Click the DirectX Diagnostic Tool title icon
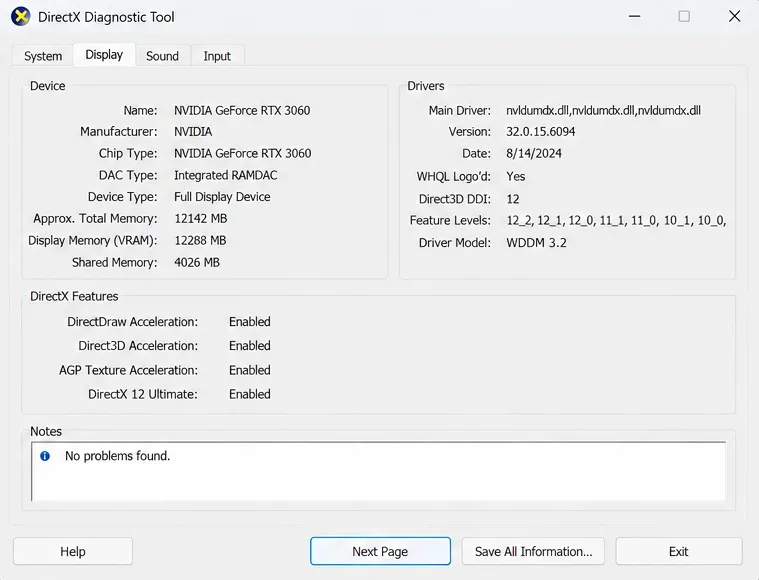The image size is (759, 580). (20, 17)
